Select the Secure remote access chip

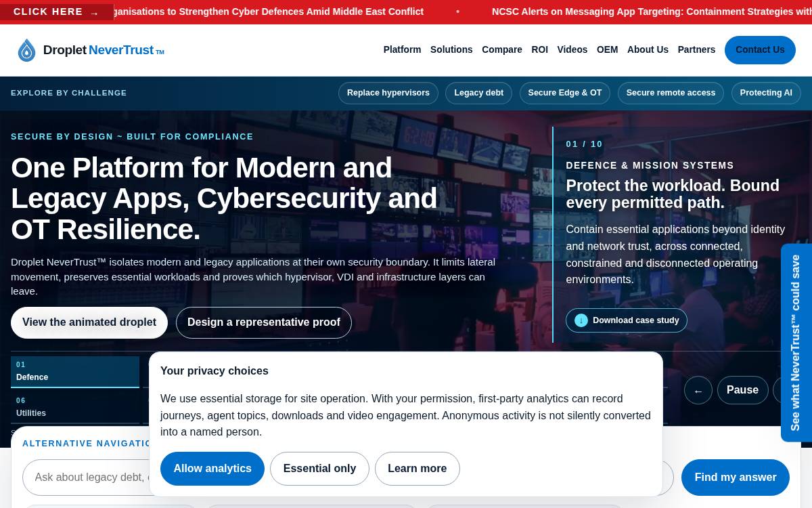point(671,93)
